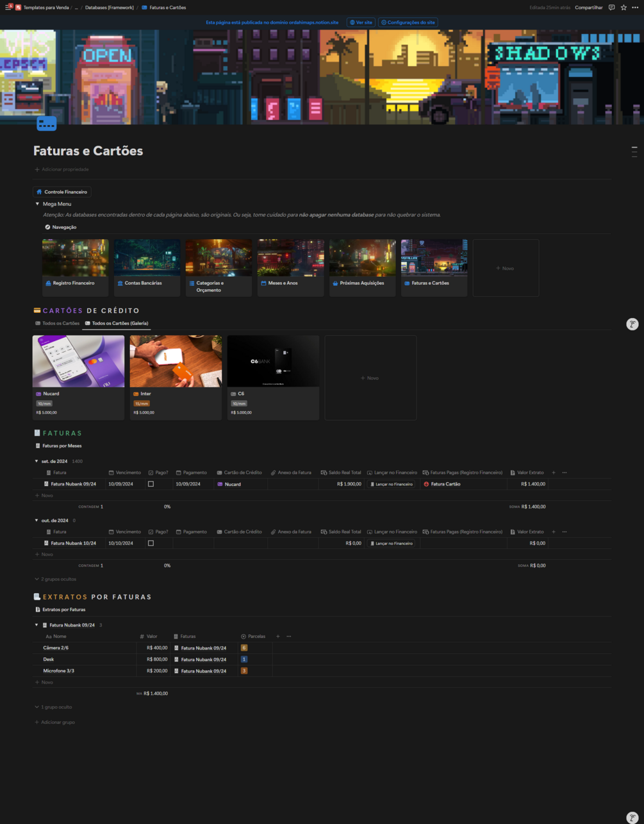Click the R$ 1.900,00 Saldo Real cell
The width and height of the screenshot is (644, 824).
pyautogui.click(x=342, y=484)
